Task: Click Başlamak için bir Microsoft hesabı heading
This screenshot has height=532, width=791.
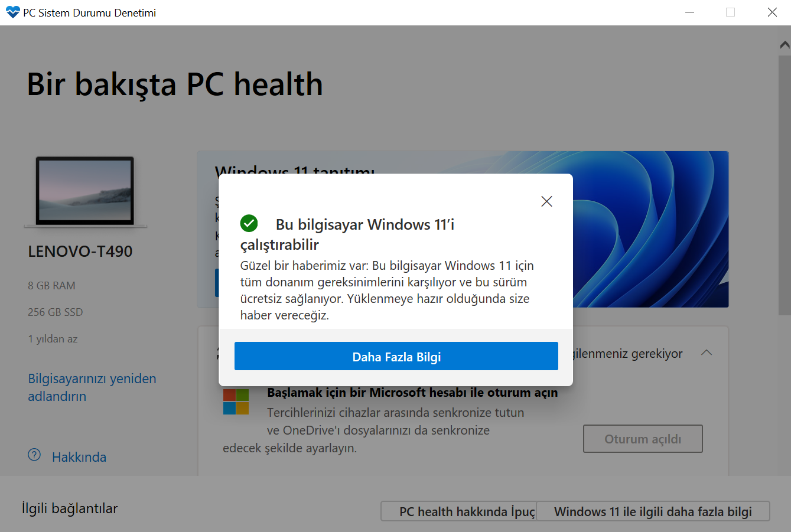Action: (412, 393)
